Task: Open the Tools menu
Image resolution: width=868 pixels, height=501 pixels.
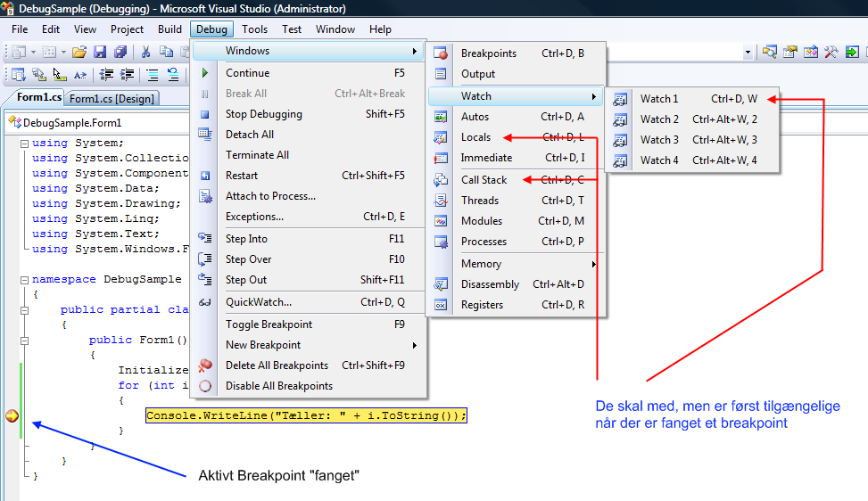Action: [254, 29]
